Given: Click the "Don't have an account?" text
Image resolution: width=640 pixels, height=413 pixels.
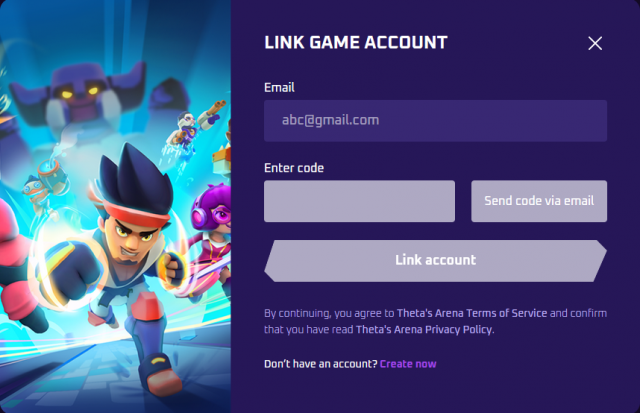Looking at the screenshot, I should click(x=321, y=364).
